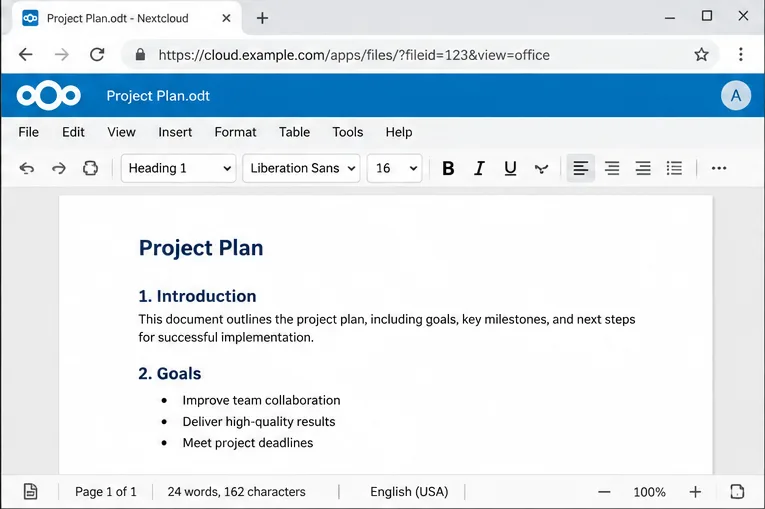
Task: Reload the browser page
Action: click(x=97, y=55)
